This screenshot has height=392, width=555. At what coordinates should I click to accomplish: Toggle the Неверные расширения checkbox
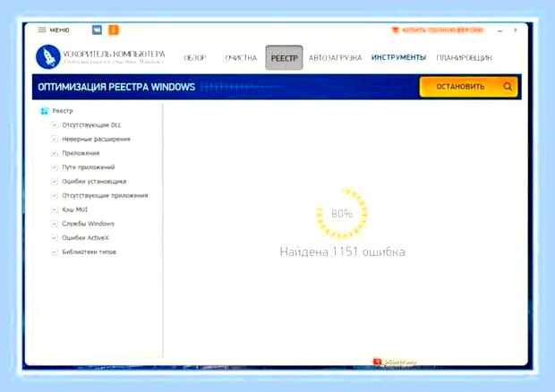(54, 139)
